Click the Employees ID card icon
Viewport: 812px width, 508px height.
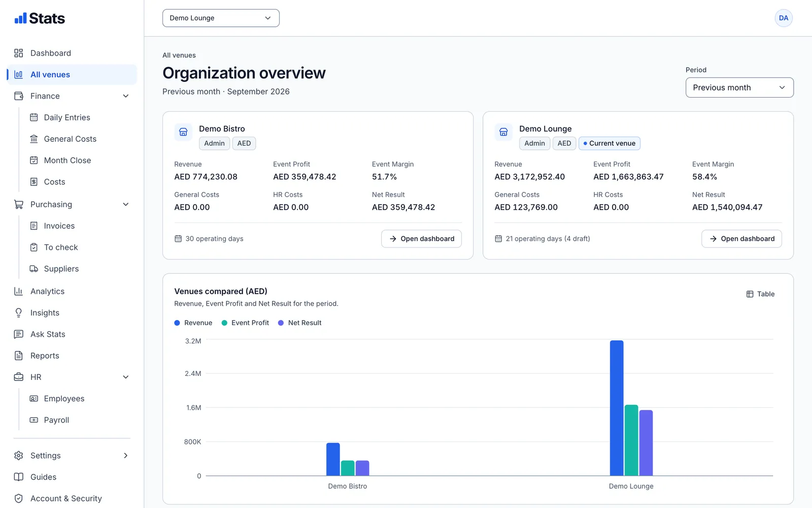point(34,399)
